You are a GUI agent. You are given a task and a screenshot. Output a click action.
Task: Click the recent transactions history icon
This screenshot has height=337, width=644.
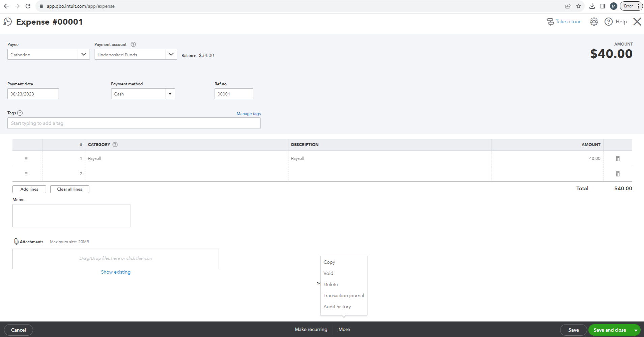(x=8, y=22)
